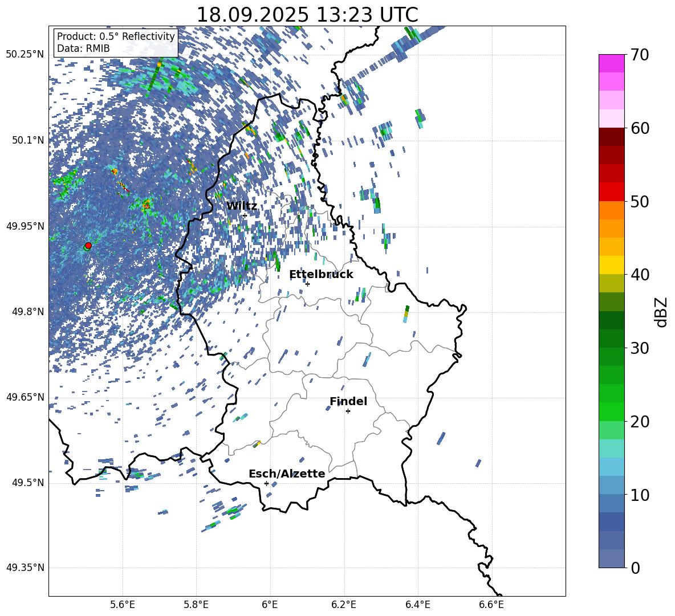Image resolution: width=675 pixels, height=616 pixels.
Task: Click the 6.6°E longitude label
Action: click(x=491, y=605)
